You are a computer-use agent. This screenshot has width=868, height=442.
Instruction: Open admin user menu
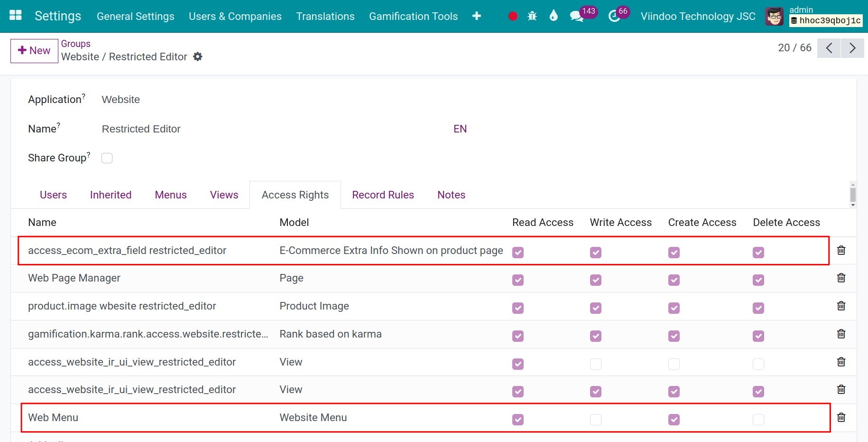[x=825, y=16]
